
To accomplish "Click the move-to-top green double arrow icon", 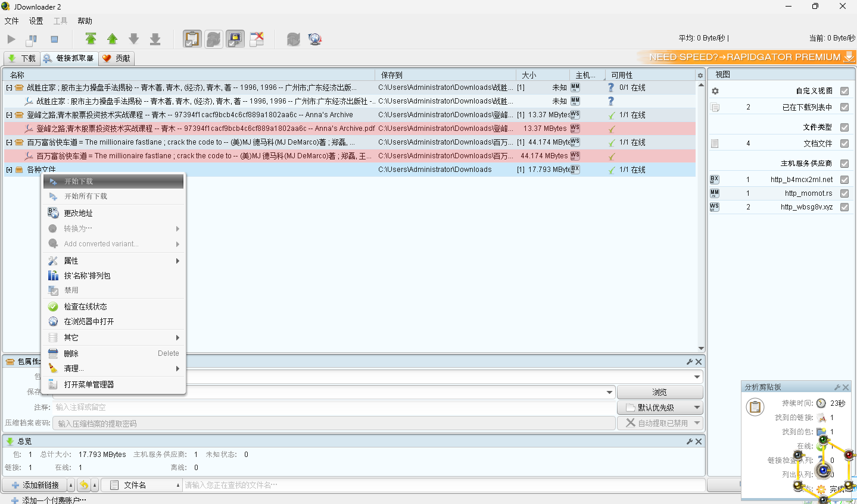I will (91, 38).
